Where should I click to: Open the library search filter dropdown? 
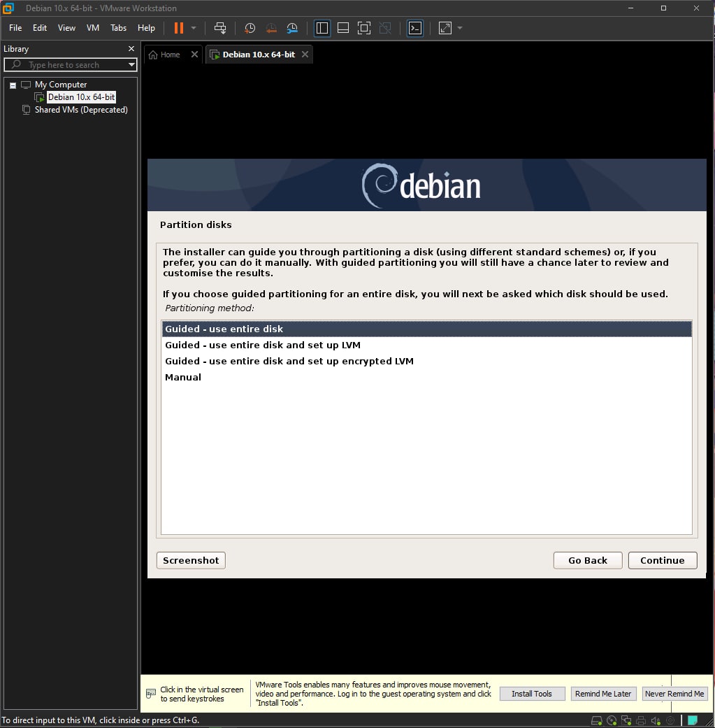(x=132, y=64)
